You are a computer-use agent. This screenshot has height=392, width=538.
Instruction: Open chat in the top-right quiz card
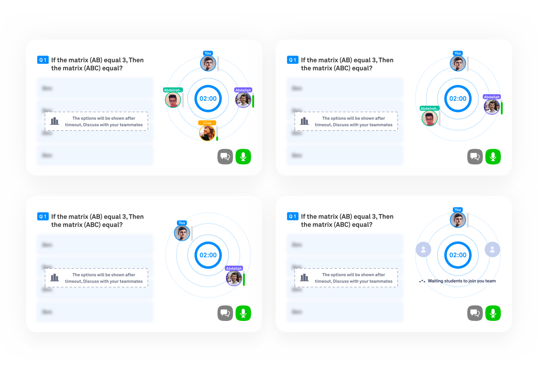pyautogui.click(x=475, y=156)
